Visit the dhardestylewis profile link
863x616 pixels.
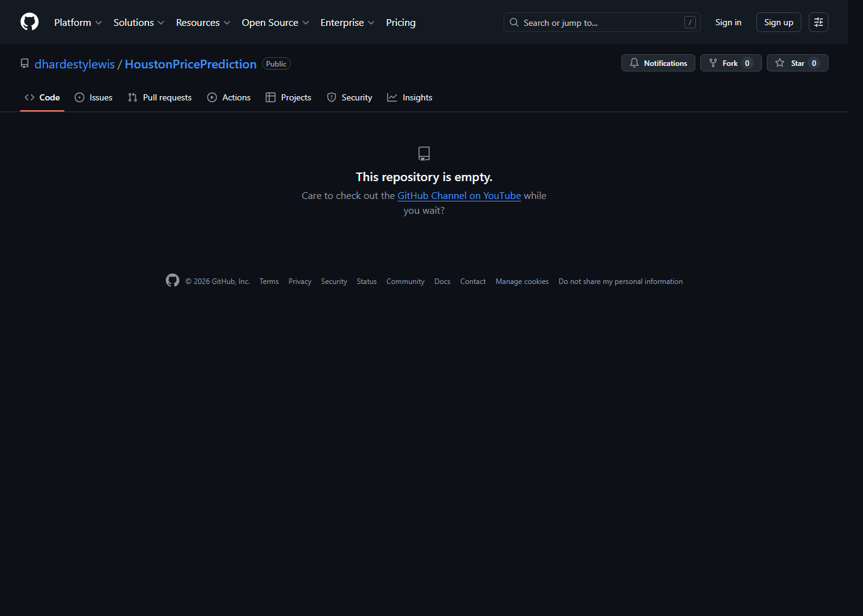point(75,63)
